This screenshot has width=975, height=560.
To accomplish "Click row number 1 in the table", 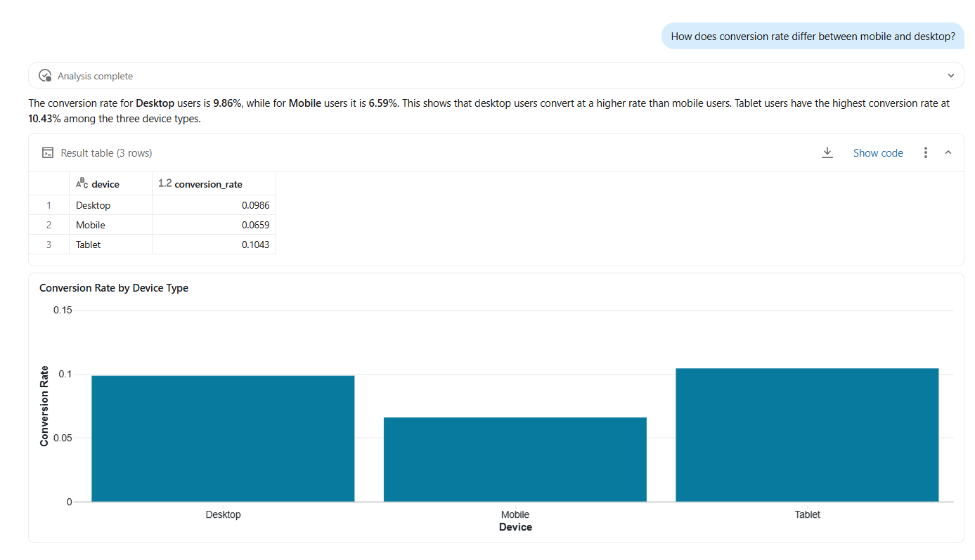I will coord(49,205).
